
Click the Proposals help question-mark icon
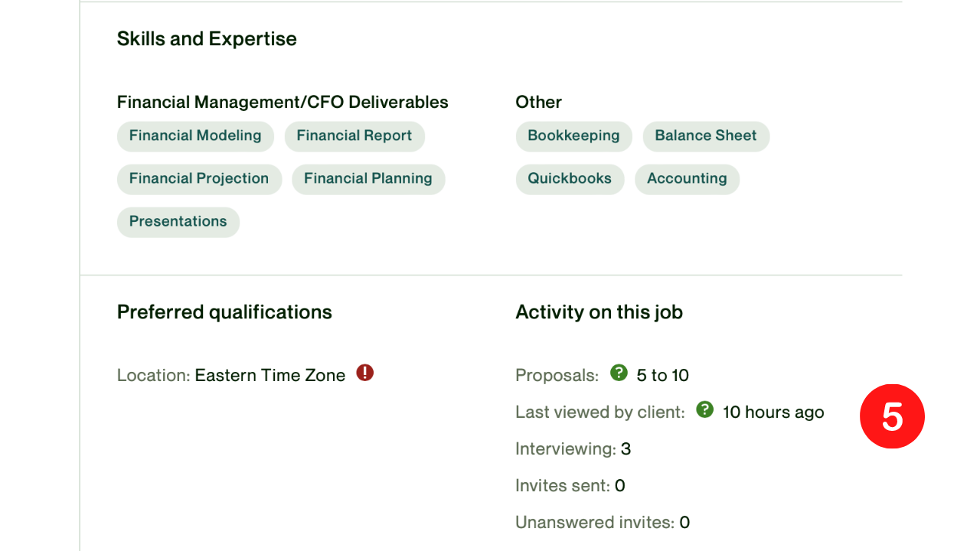tap(619, 373)
